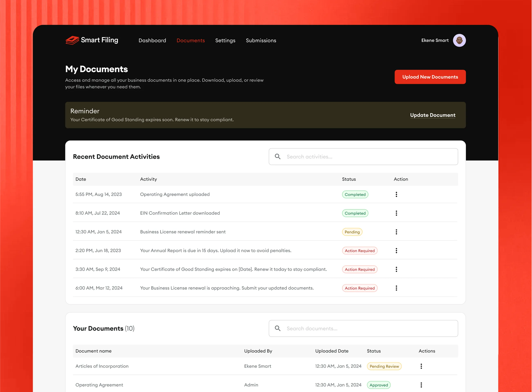Go to the Dashboard nav item

tap(152, 41)
